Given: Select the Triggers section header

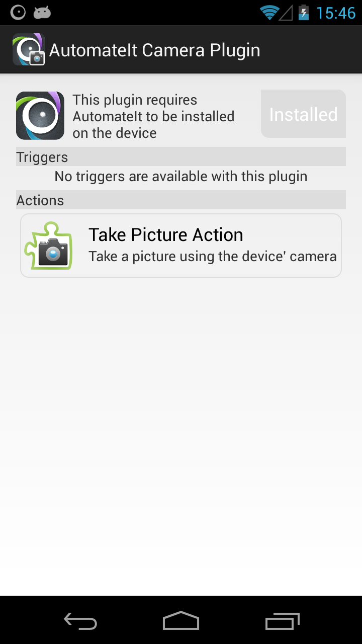Looking at the screenshot, I should coord(181,157).
